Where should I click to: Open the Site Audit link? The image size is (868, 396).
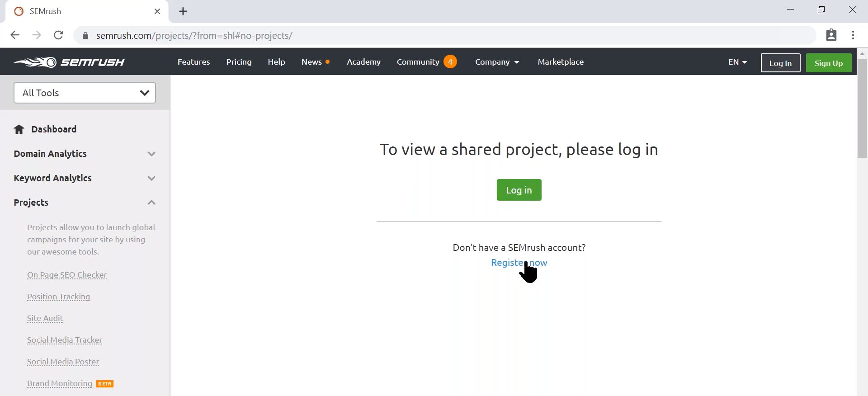point(45,318)
